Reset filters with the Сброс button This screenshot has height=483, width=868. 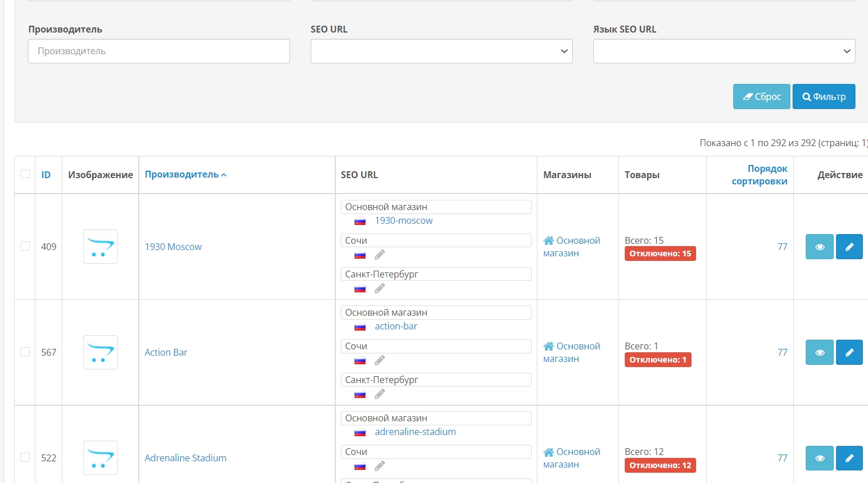tap(761, 96)
